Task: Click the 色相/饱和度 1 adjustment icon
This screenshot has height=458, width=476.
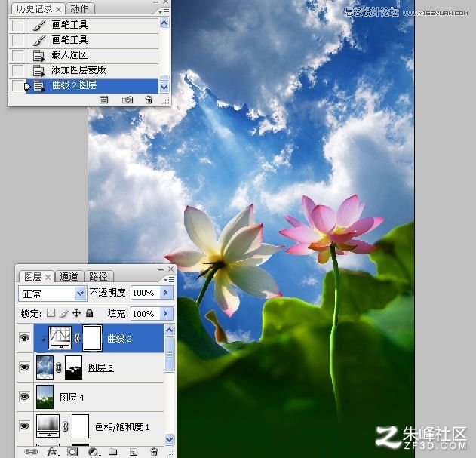Action: [48, 426]
